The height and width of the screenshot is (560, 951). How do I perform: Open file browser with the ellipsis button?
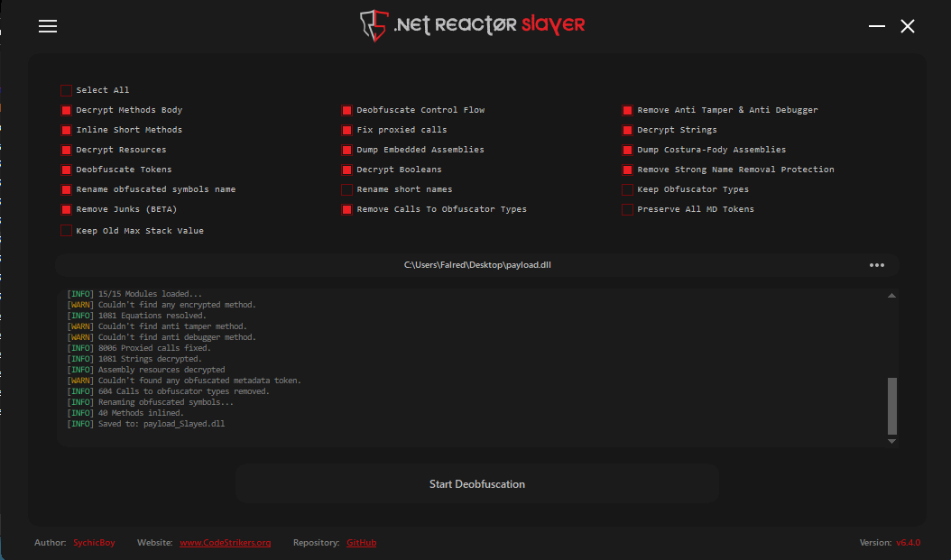[876, 264]
